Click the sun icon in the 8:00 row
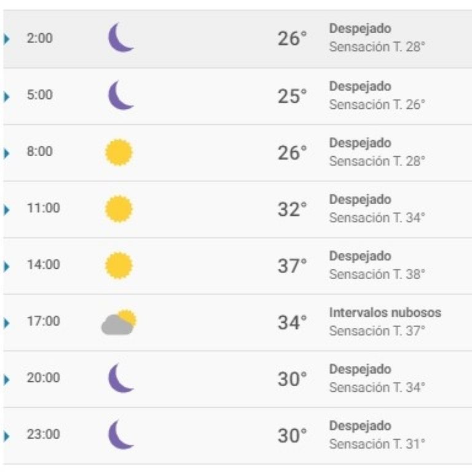472x476 pixels. (x=119, y=153)
